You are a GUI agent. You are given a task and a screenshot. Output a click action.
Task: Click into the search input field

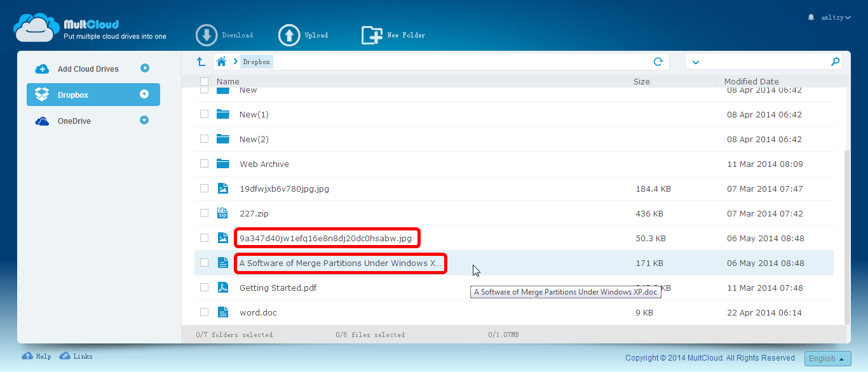click(764, 62)
